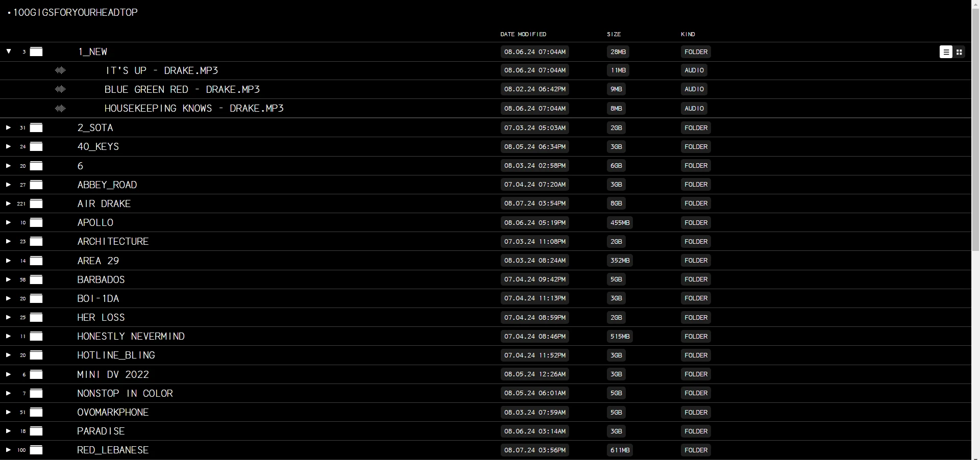The image size is (980, 460).
Task: Expand the 2_SOTA folder
Action: [8, 127]
